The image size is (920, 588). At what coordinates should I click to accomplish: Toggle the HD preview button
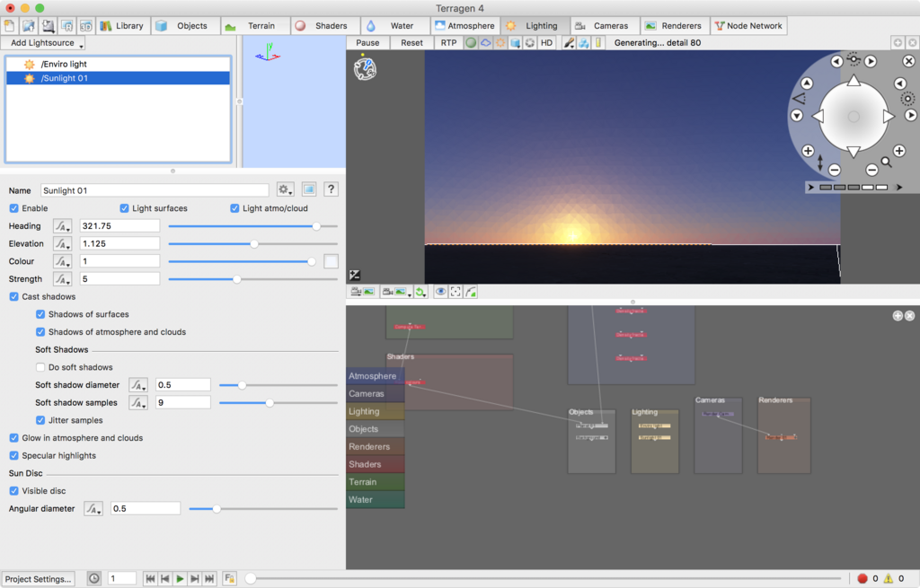click(x=546, y=43)
